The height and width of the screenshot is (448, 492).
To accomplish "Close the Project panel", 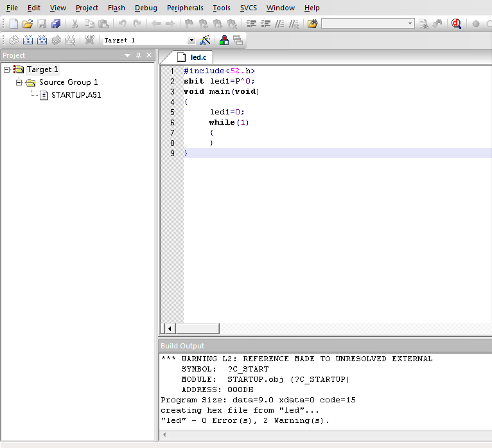I will pos(149,55).
